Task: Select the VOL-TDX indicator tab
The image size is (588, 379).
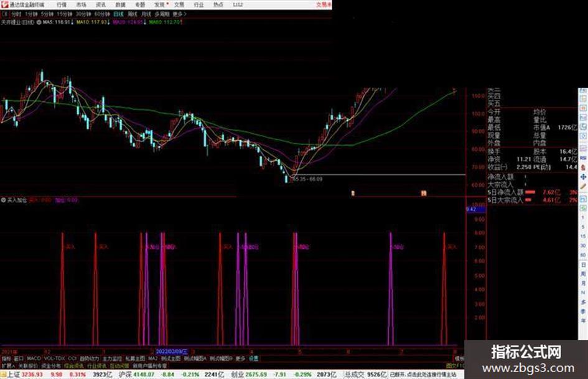Action: pyautogui.click(x=54, y=358)
